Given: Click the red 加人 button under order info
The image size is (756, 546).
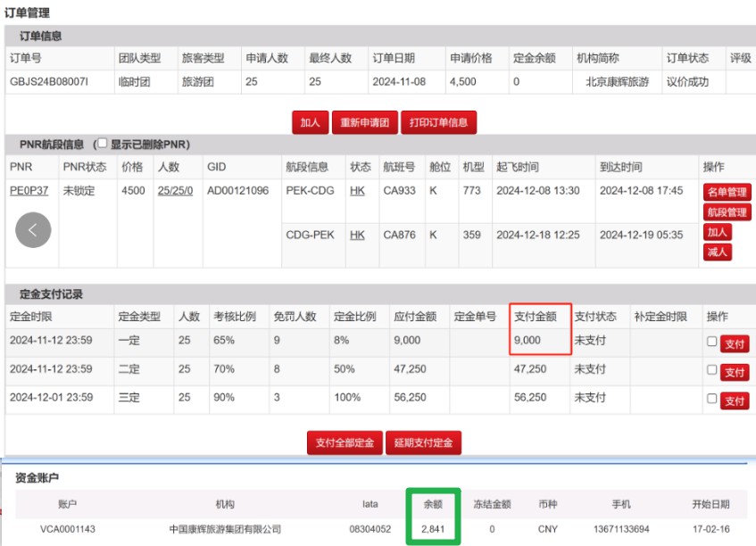Looking at the screenshot, I should (x=310, y=123).
